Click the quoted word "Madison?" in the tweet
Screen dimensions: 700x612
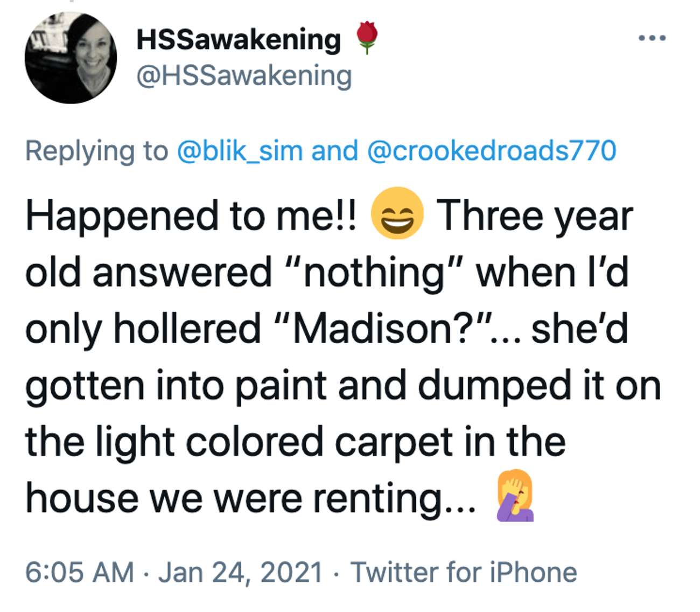(x=385, y=329)
